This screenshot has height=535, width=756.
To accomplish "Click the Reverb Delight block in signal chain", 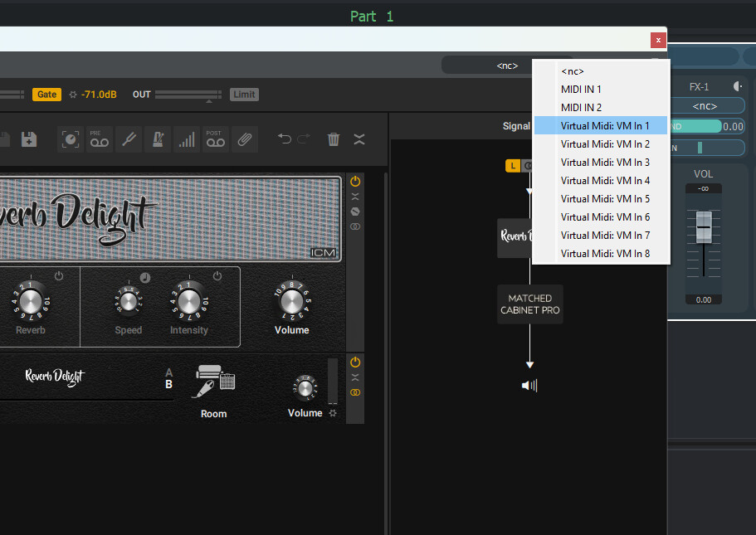I will pos(515,238).
